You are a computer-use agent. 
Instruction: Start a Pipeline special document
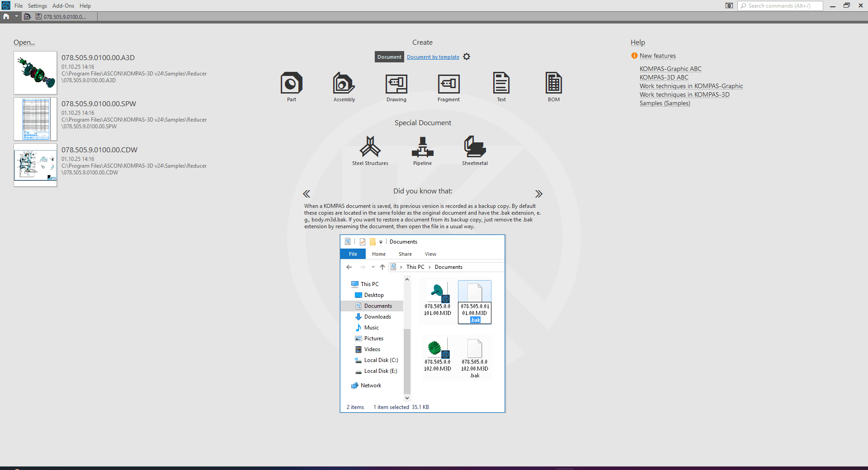(422, 151)
